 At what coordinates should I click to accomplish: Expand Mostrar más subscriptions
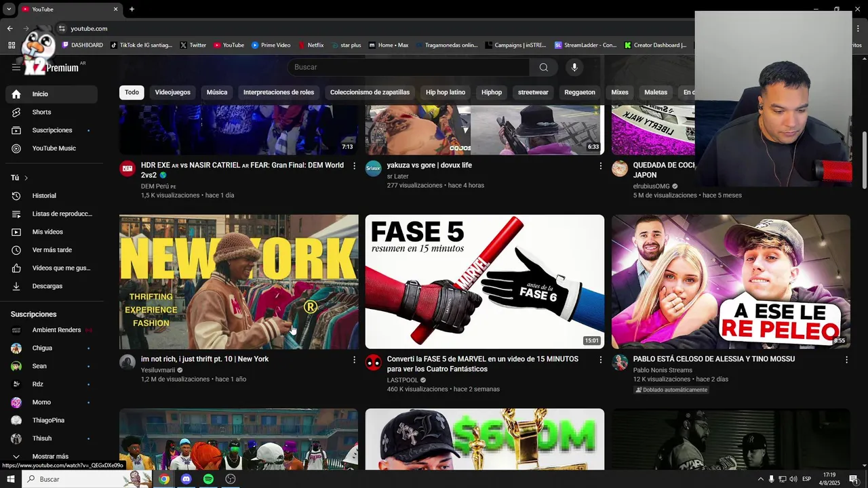coord(52,457)
